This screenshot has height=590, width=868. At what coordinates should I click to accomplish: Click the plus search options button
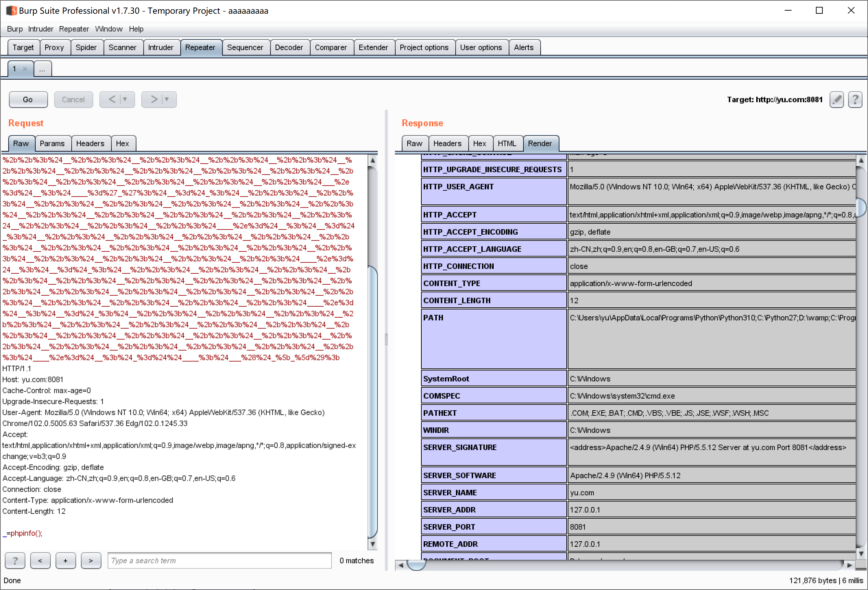tap(65, 560)
